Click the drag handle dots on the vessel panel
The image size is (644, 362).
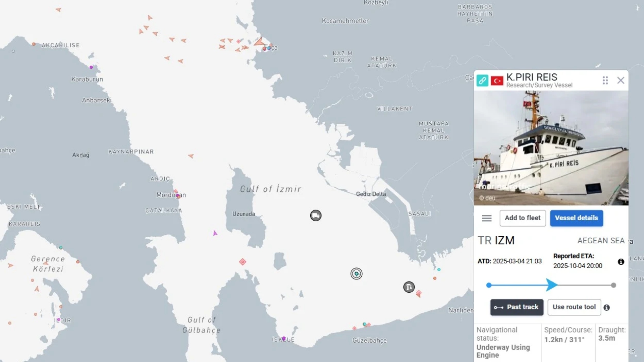point(605,80)
